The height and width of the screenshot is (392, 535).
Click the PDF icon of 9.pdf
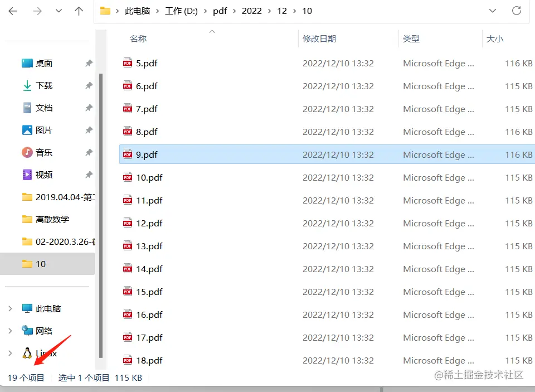pyautogui.click(x=128, y=154)
